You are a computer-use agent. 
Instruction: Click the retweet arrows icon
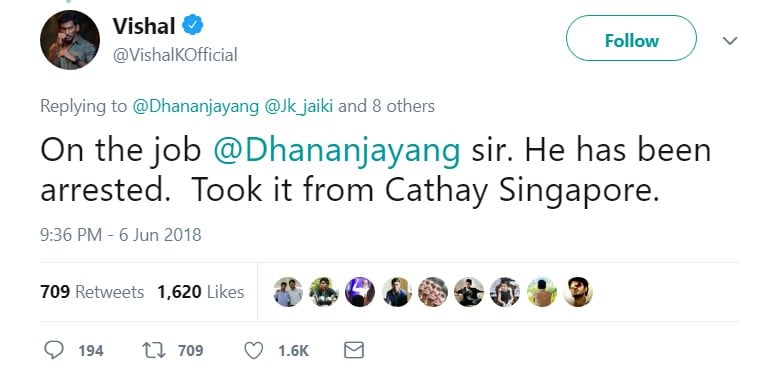152,350
